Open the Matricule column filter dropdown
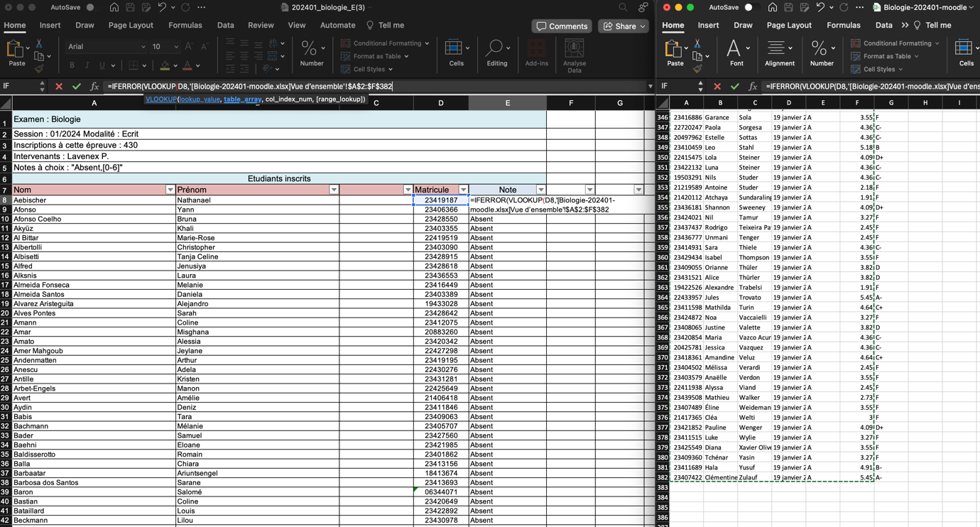 tap(464, 190)
